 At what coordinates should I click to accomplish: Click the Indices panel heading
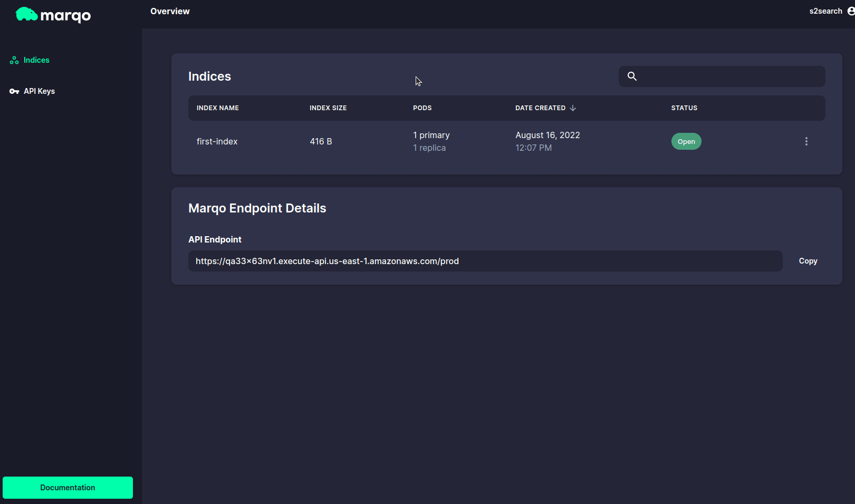point(209,76)
